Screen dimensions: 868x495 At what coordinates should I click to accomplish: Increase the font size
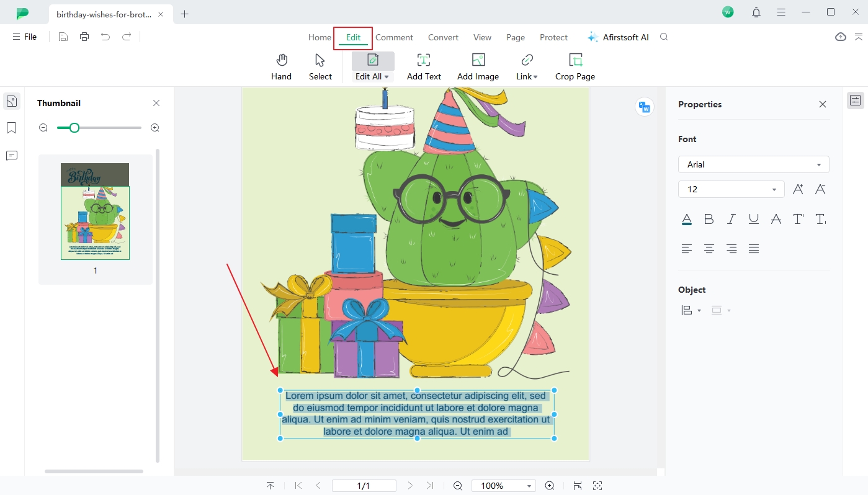pos(798,189)
